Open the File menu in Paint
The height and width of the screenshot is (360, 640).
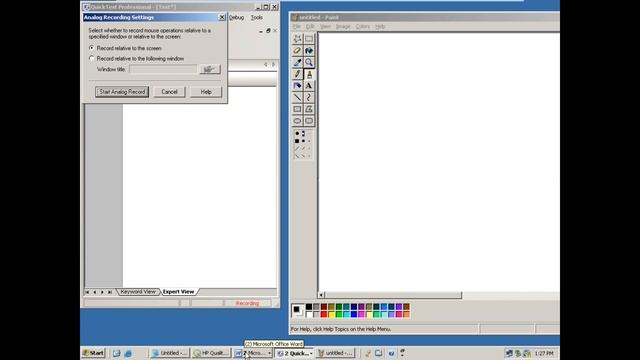[297, 27]
